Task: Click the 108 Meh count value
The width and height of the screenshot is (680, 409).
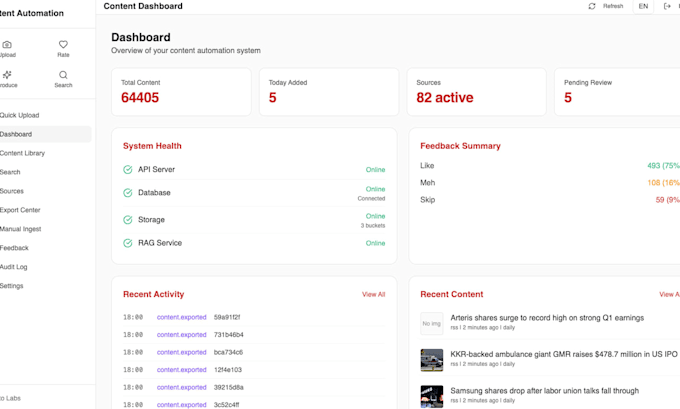Action: click(x=663, y=183)
